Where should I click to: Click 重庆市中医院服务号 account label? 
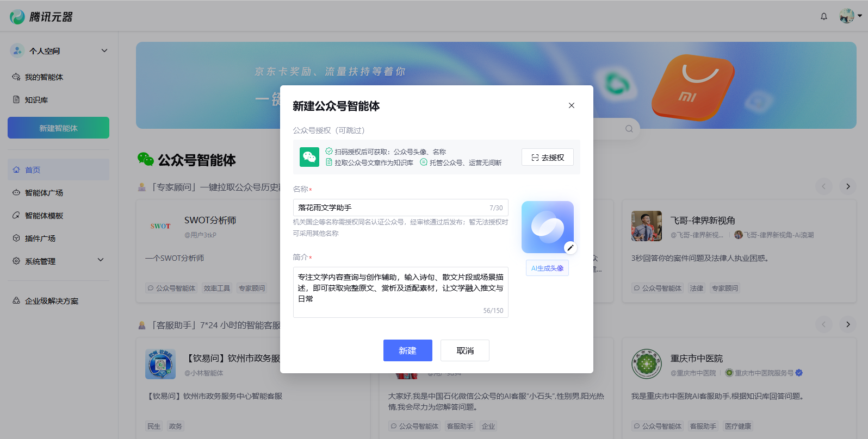764,373
